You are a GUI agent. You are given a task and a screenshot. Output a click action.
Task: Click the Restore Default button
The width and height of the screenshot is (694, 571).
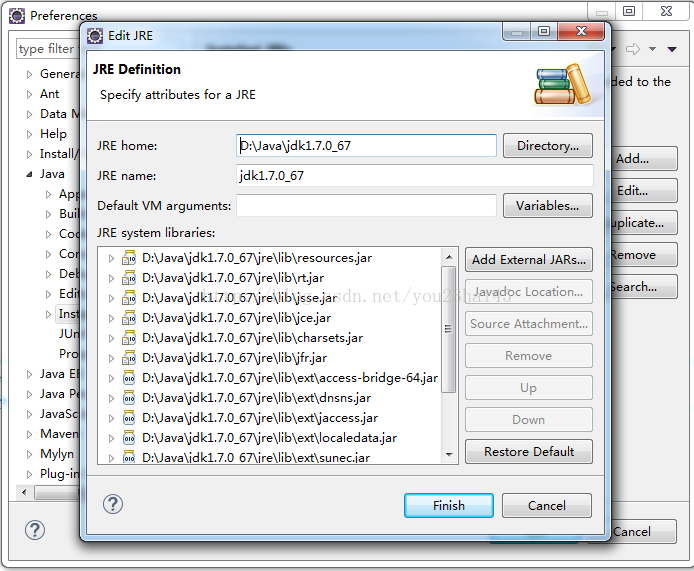528,451
